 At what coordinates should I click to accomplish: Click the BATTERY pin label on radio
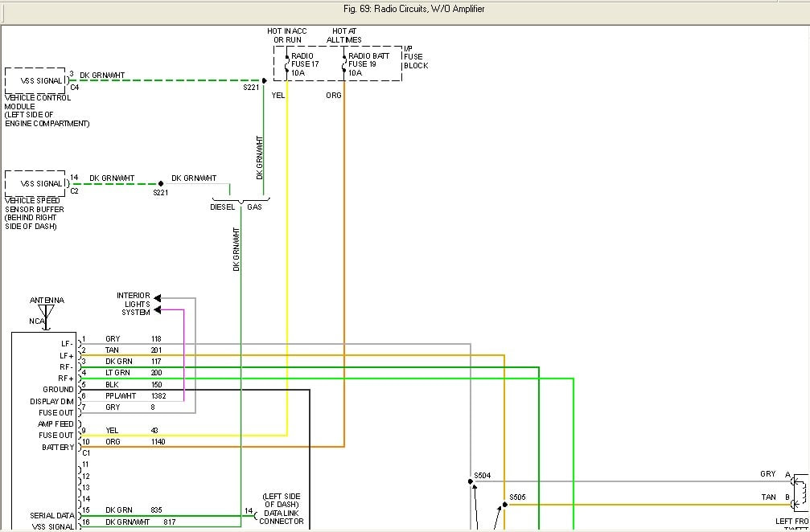pyautogui.click(x=58, y=447)
